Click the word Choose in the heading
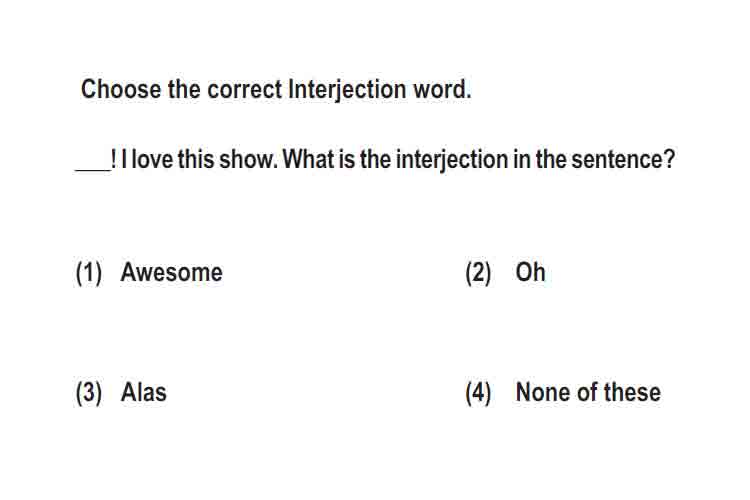 point(121,89)
